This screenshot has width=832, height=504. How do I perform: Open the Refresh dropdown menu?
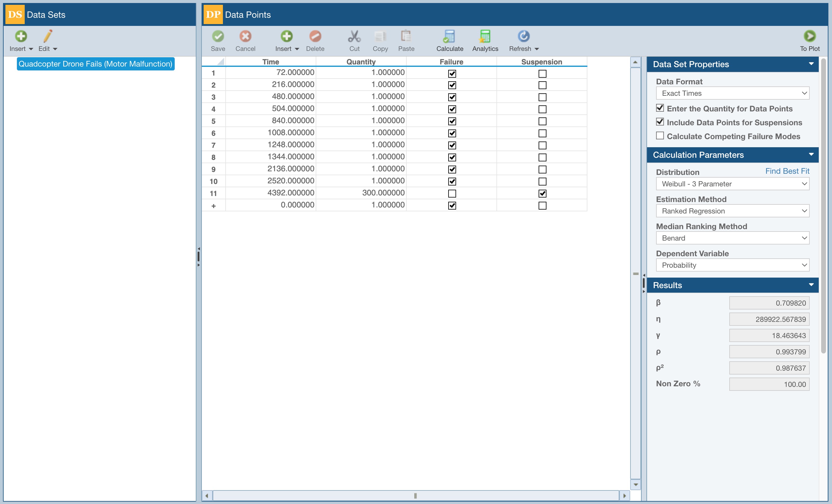click(x=536, y=49)
